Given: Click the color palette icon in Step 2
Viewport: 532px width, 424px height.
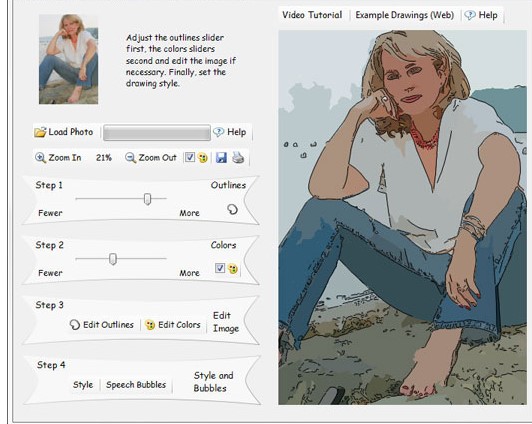Looking at the screenshot, I should [233, 269].
